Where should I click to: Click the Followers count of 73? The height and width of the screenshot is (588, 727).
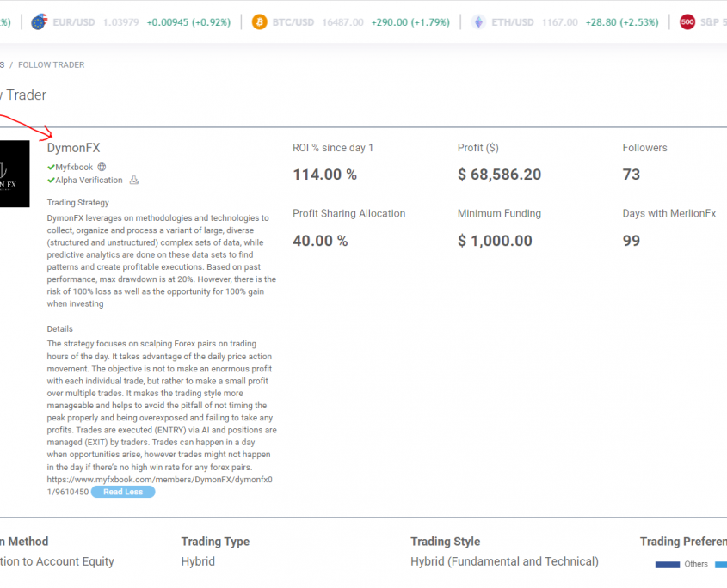point(632,175)
